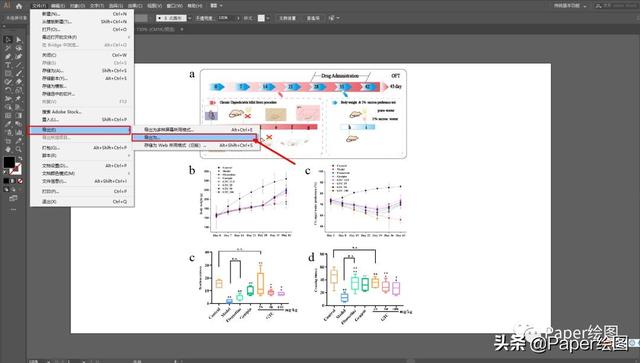Select the Width tool
This screenshot has height=363, width=640.
click(8, 98)
